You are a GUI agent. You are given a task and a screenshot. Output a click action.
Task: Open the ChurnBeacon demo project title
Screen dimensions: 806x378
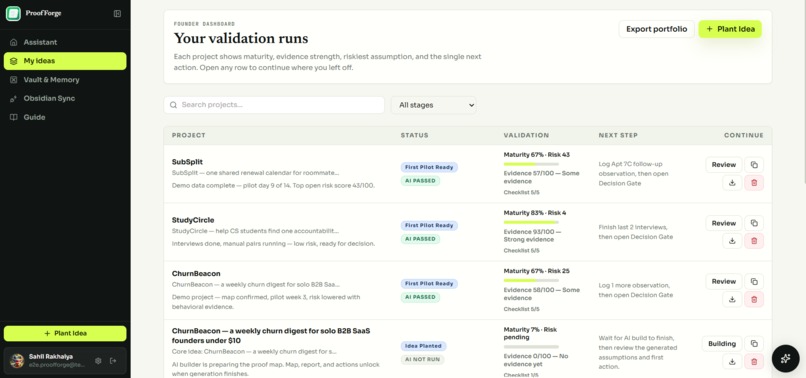[196, 274]
